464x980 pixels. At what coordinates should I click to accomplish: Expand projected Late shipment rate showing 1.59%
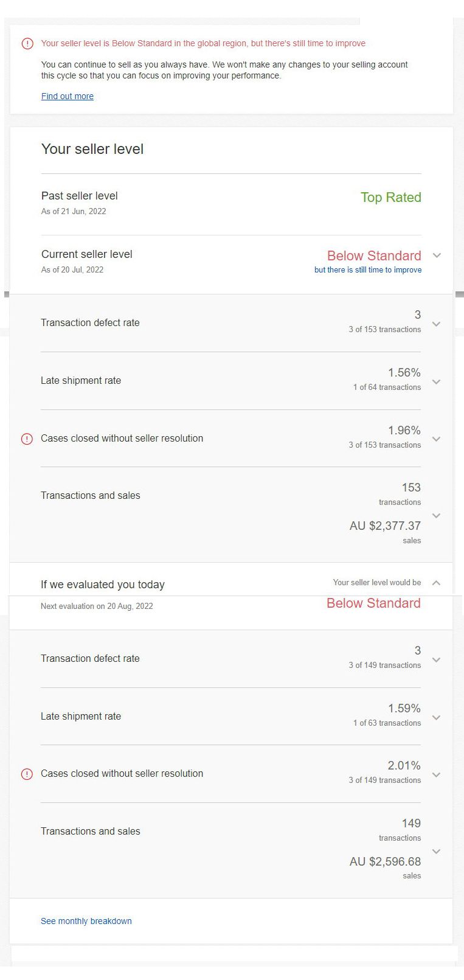pyautogui.click(x=437, y=717)
